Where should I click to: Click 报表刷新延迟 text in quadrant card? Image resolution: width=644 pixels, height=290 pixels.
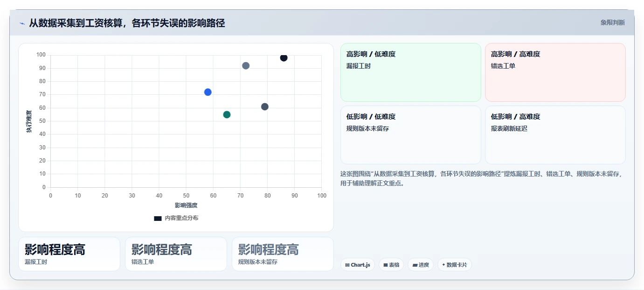click(x=509, y=128)
